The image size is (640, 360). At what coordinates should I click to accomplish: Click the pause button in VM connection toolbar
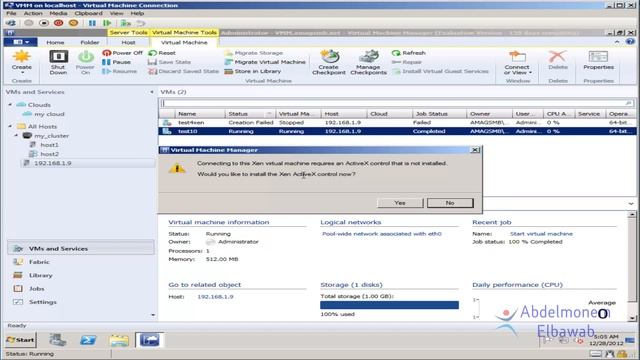[x=92, y=23]
